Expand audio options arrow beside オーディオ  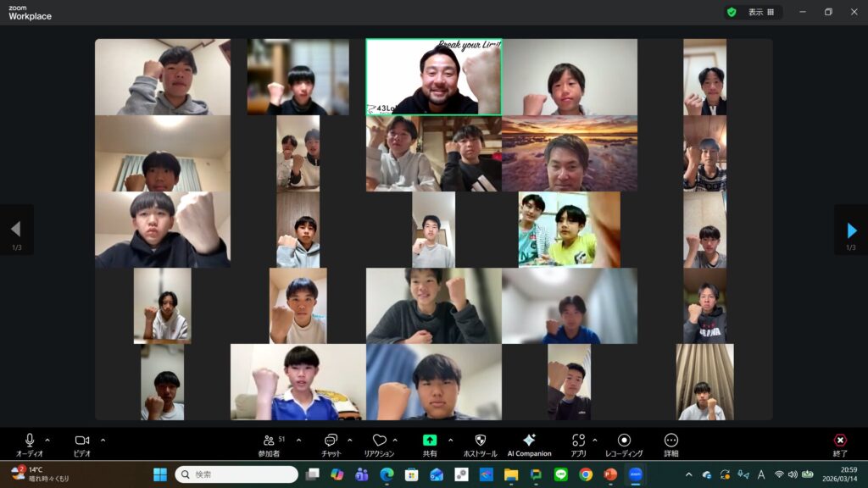click(47, 440)
